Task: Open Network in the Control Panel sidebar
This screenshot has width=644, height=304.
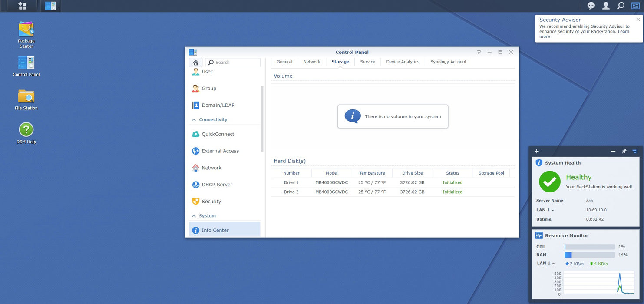Action: (225, 168)
